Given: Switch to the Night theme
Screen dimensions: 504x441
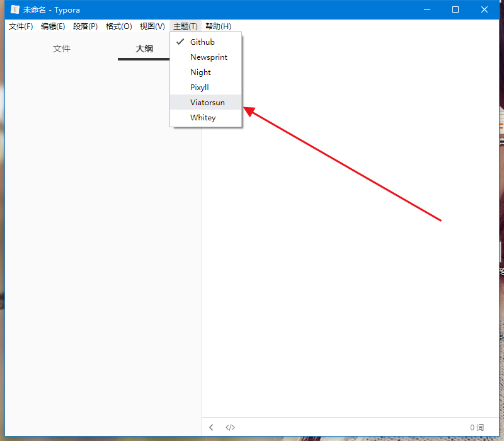Looking at the screenshot, I should click(206, 72).
